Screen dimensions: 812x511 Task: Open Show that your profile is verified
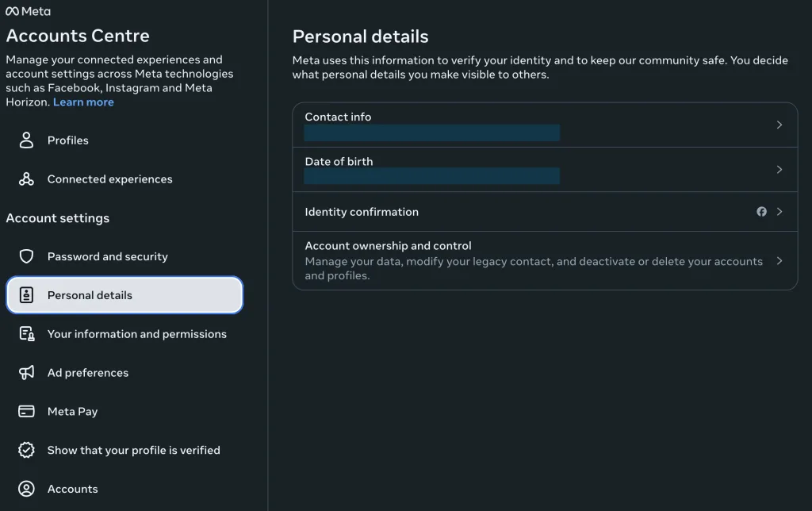point(133,450)
